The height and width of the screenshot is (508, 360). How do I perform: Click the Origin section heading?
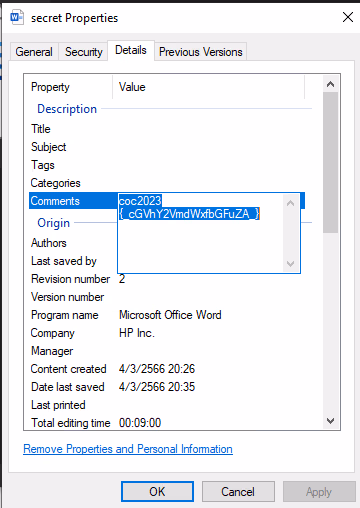53,223
